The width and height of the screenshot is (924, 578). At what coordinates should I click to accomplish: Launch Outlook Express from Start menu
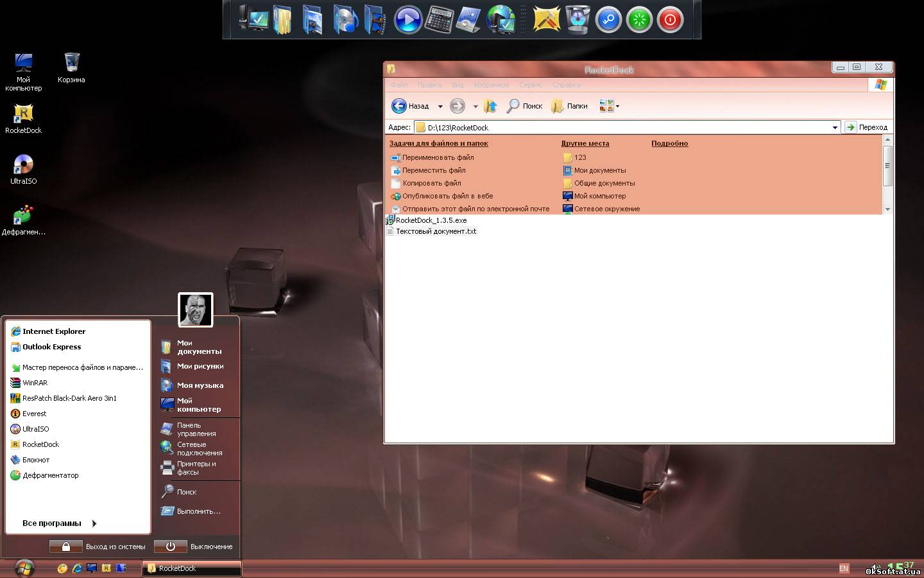tap(46, 347)
